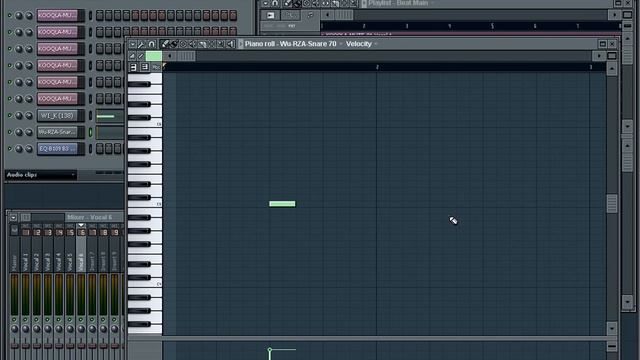The height and width of the screenshot is (360, 640).
Task: Click the green note color swatch
Action: (x=153, y=56)
